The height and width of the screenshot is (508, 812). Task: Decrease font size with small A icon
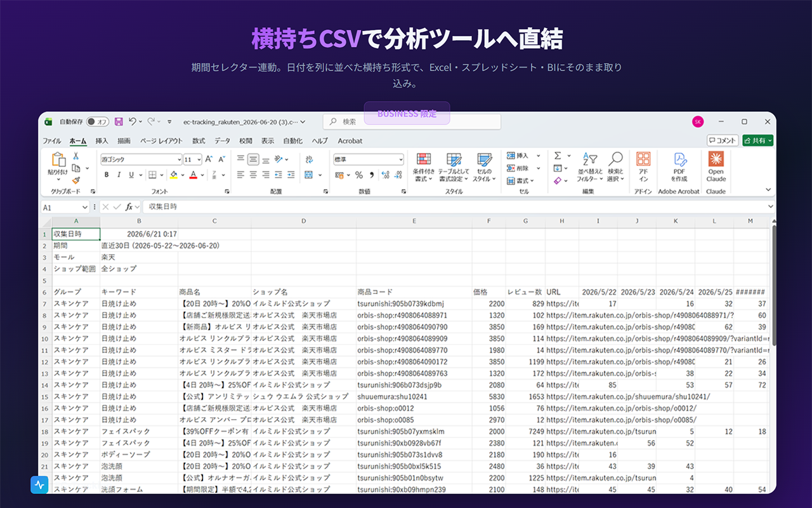pyautogui.click(x=222, y=159)
